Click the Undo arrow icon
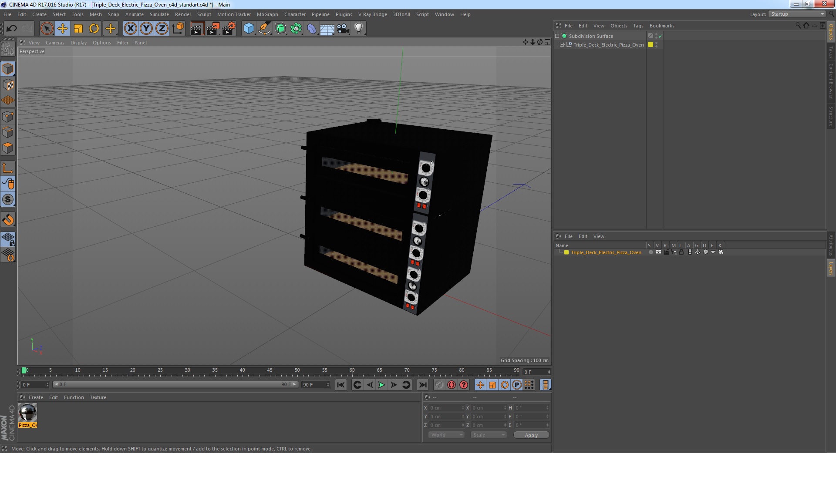This screenshot has height=504, width=836. [x=11, y=29]
